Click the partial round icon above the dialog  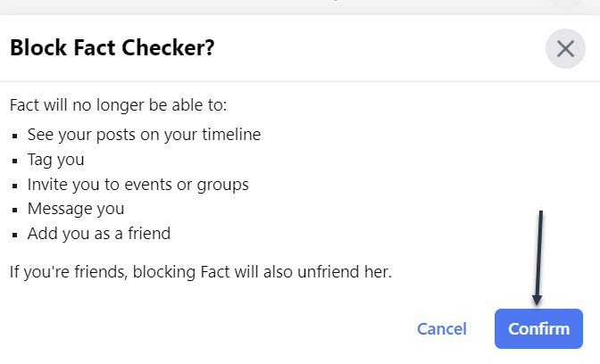566,3
